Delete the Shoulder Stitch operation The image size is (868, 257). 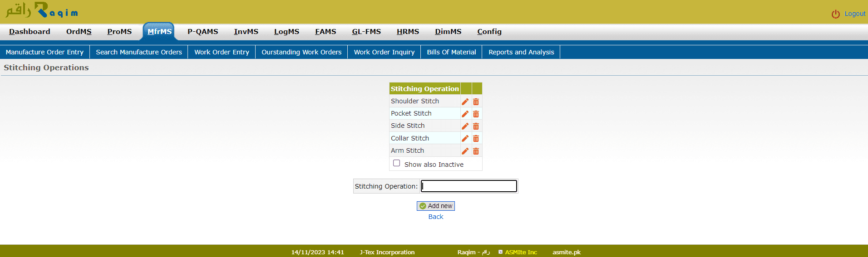476,102
